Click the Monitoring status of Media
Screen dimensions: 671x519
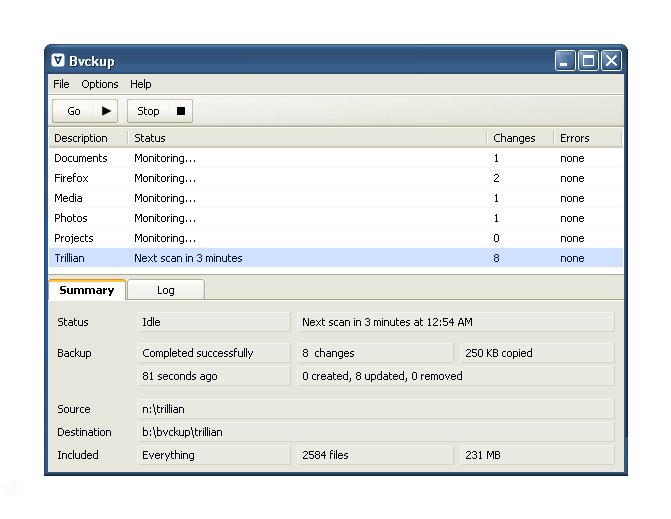click(165, 198)
